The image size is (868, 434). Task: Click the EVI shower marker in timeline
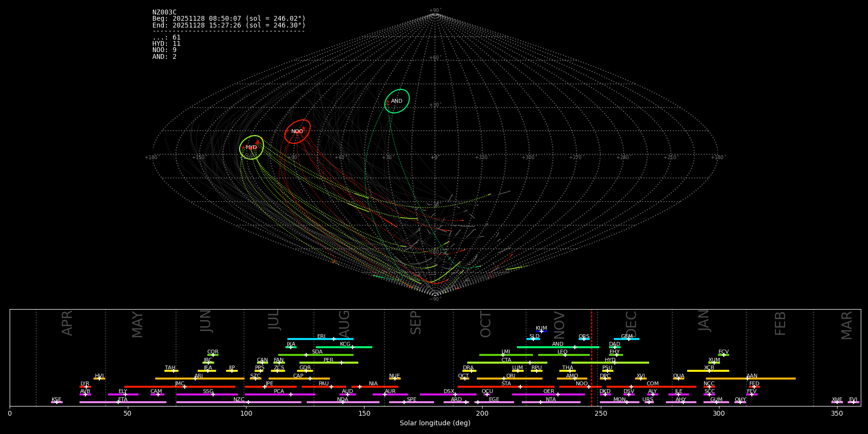point(854,402)
